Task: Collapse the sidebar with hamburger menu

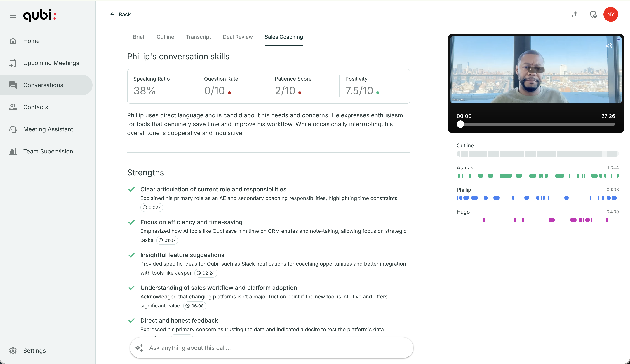Action: point(13,15)
